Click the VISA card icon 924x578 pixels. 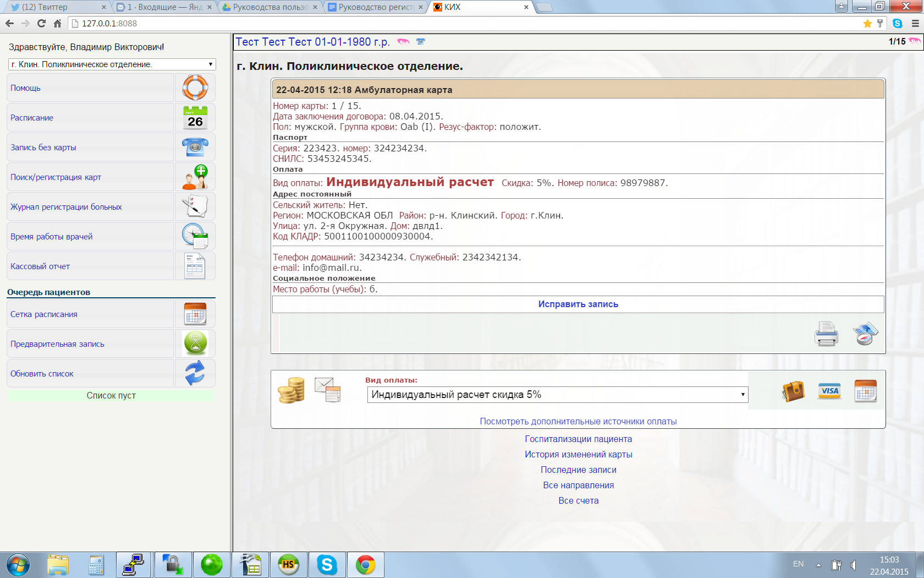tap(829, 391)
